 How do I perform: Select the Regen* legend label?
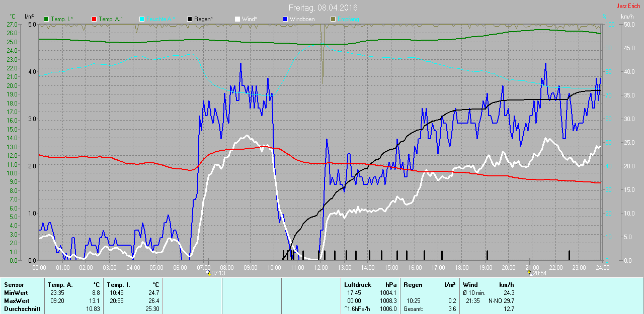203,19
